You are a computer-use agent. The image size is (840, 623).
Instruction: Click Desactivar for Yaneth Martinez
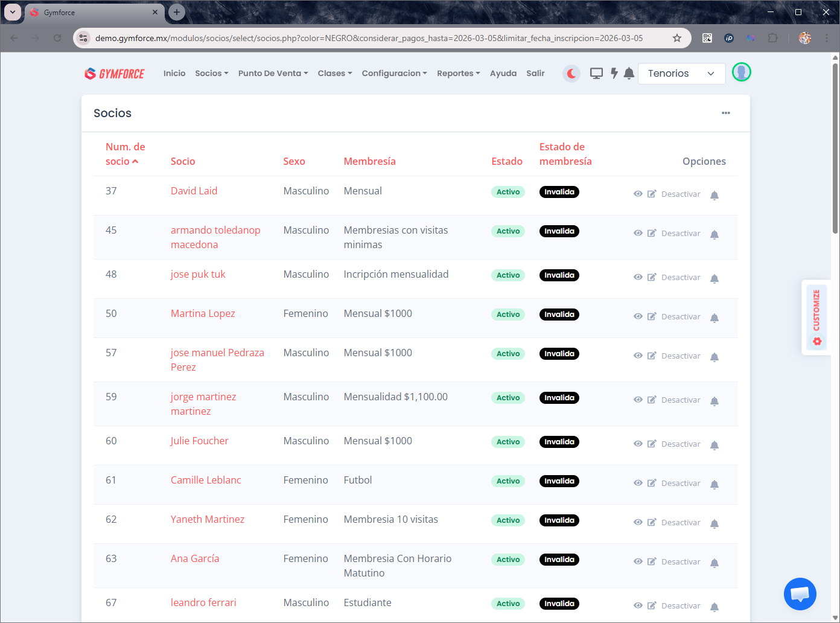(x=681, y=523)
